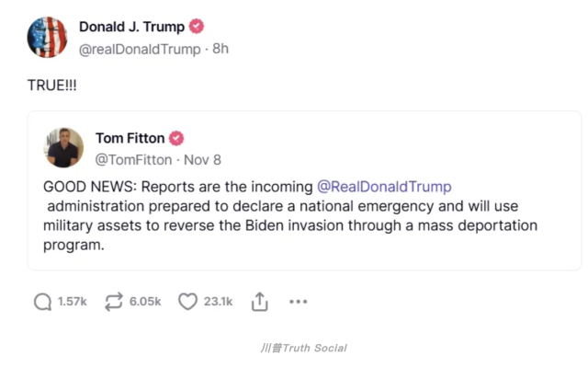Click the Donald J. Trump display name
The width and height of the screenshot is (588, 367).
point(131,27)
